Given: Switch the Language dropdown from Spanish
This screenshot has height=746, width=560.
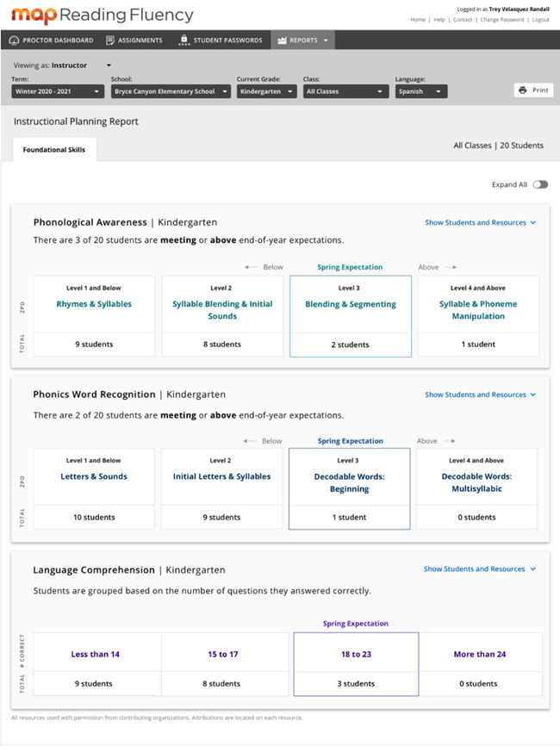Looking at the screenshot, I should (x=421, y=91).
